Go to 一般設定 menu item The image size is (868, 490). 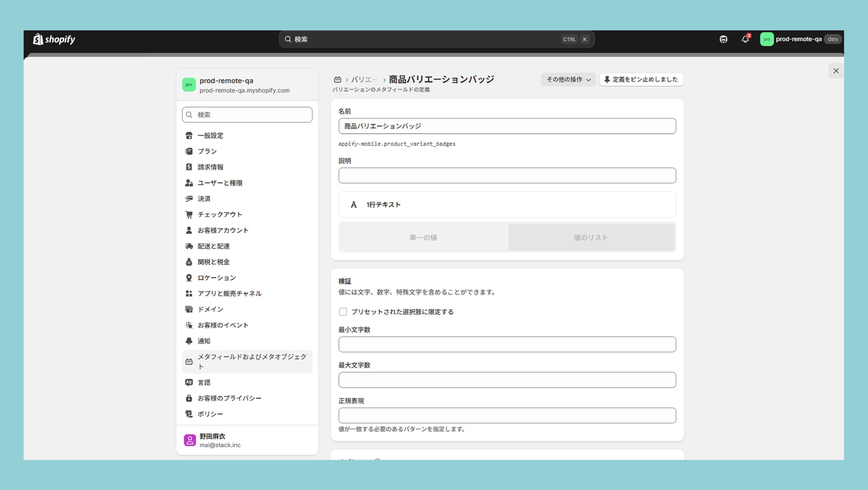(210, 136)
